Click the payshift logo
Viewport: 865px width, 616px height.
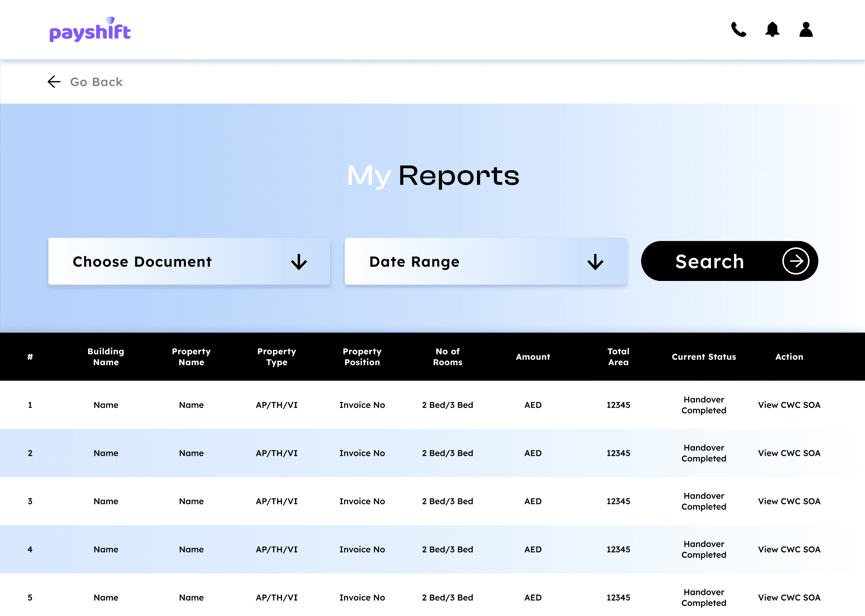coord(90,30)
